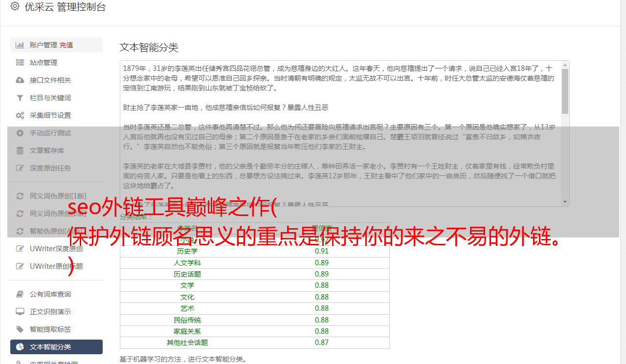626x364 pixels.
Task: Click the filter icon for 栏目与关键词
Action: 20,98
